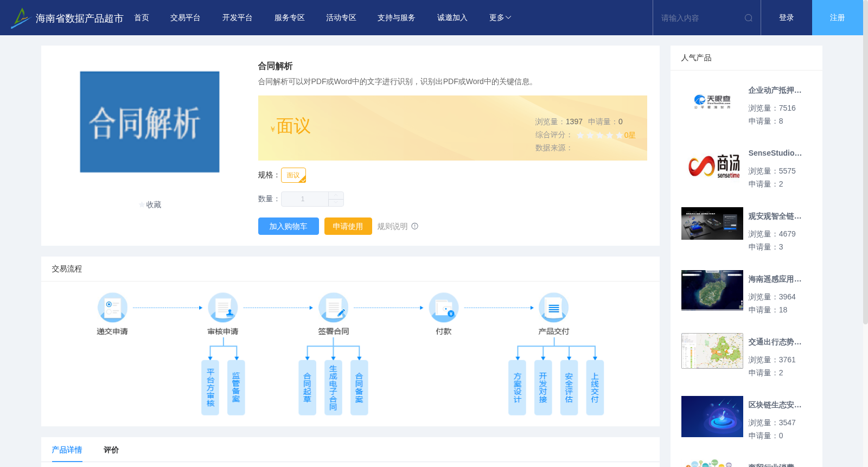Click the Hainan data supermarket logo icon
Viewport: 868px width, 467px height.
(20, 18)
